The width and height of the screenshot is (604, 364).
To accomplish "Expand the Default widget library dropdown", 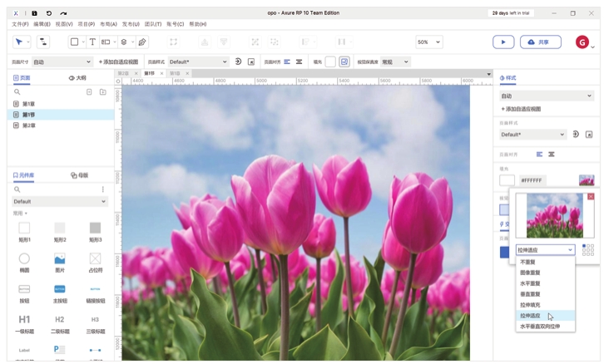I will pos(60,201).
